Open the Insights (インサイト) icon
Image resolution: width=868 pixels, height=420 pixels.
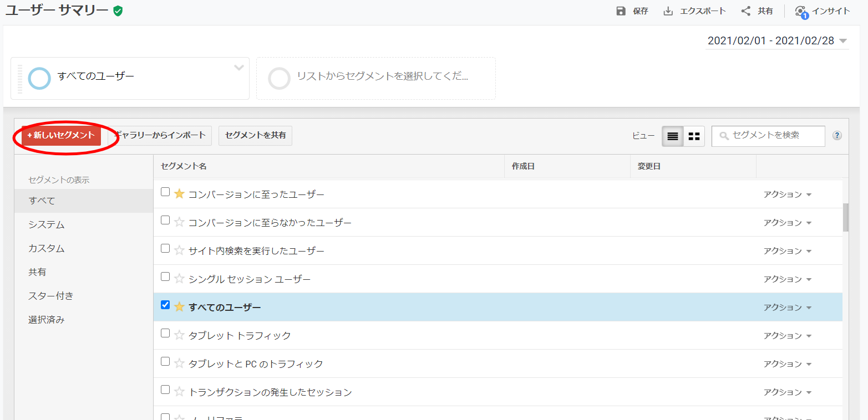pyautogui.click(x=800, y=12)
